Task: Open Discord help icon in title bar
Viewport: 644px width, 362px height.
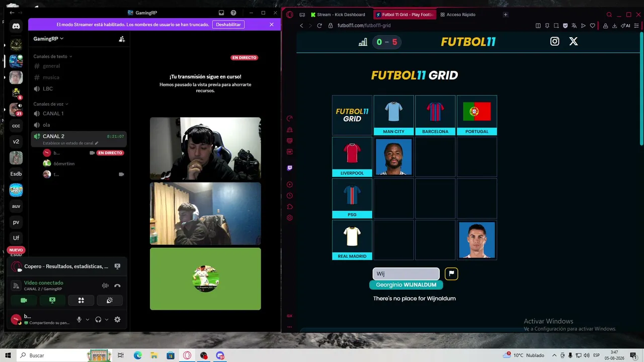Action: click(233, 13)
